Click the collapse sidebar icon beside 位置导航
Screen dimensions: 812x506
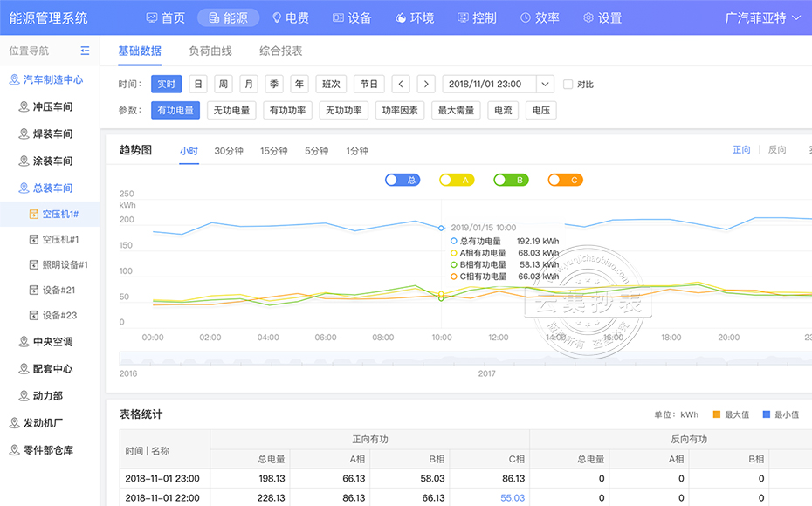[x=85, y=51]
